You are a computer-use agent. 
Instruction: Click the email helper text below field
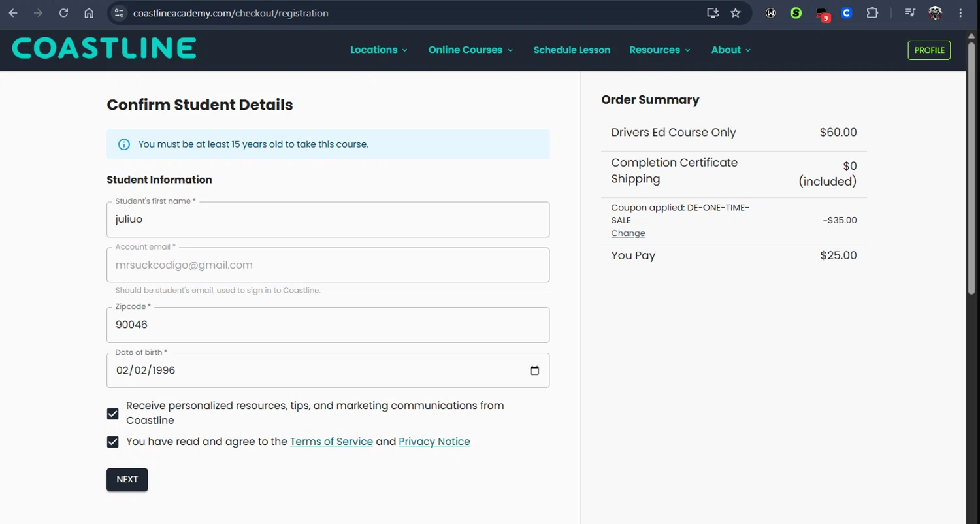(x=218, y=290)
